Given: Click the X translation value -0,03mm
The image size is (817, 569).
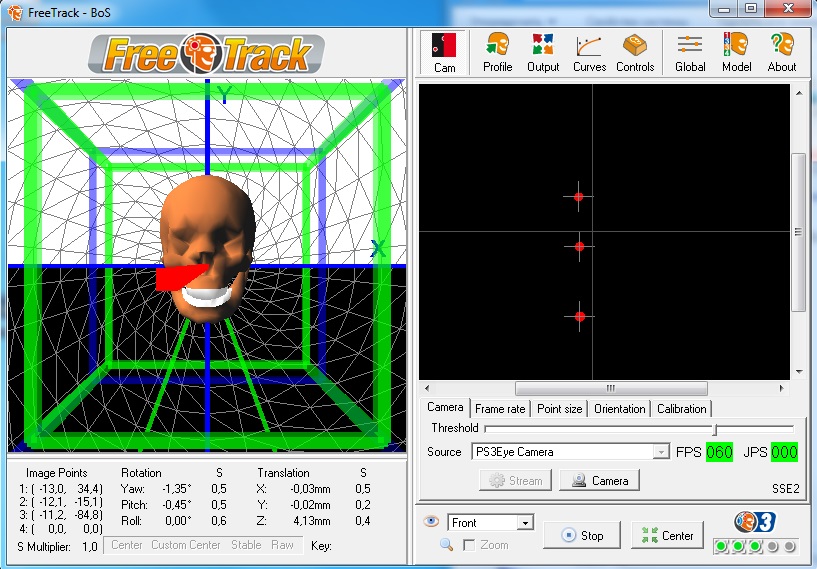Looking at the screenshot, I should [310, 489].
